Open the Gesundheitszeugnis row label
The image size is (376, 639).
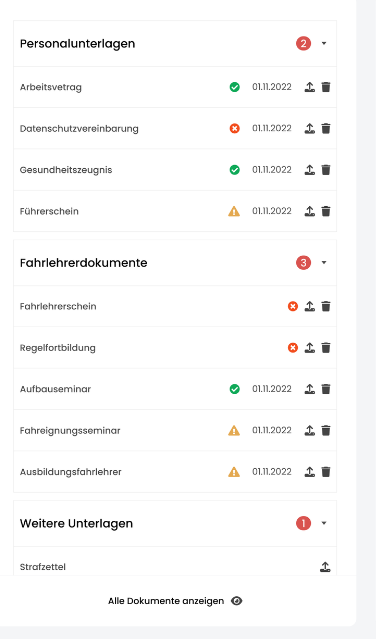(66, 170)
